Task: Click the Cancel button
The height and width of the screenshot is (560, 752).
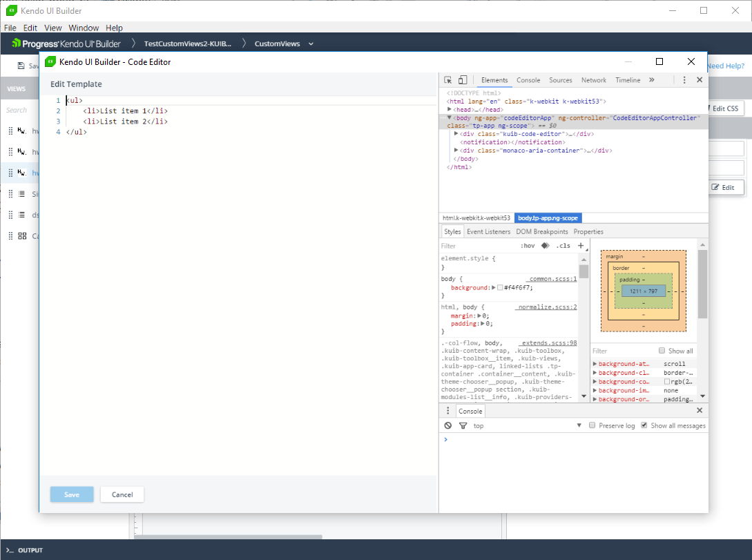Action: [122, 494]
